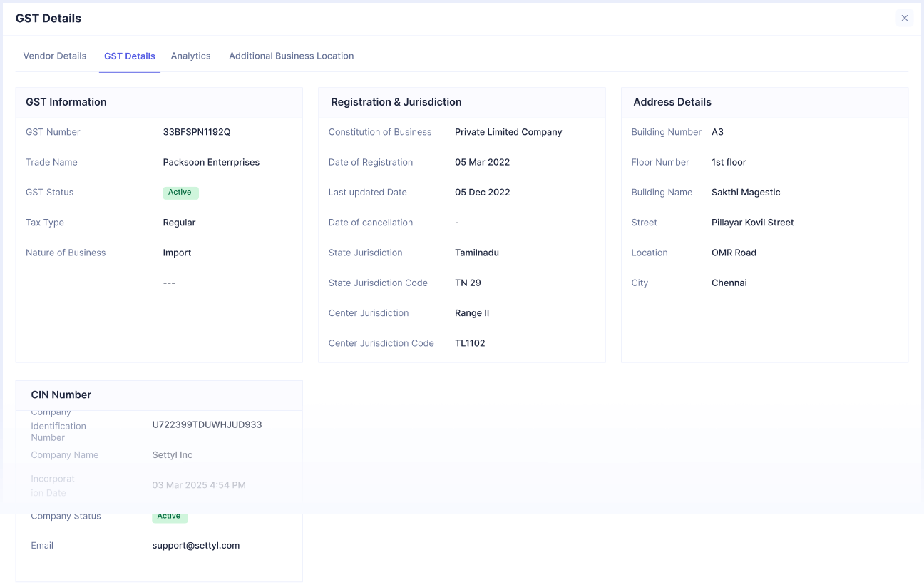Click CIN value U722399TDUWHJUD933
The image size is (924, 585).
[x=207, y=424]
